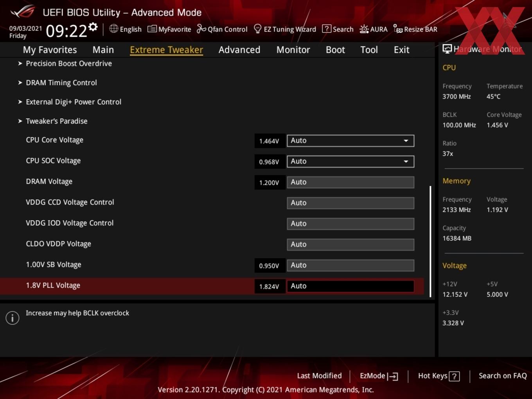Click the 1.824V PLL voltage reading
532x399 pixels.
click(269, 286)
